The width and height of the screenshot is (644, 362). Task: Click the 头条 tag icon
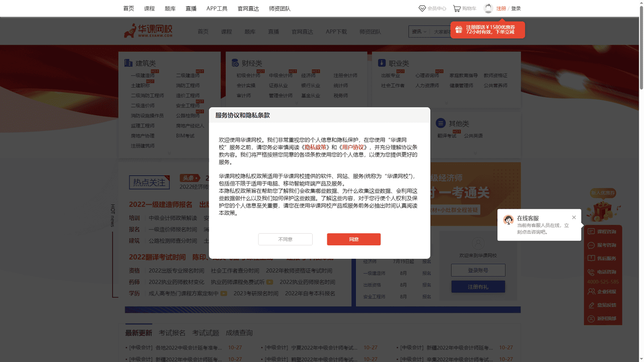point(190,178)
